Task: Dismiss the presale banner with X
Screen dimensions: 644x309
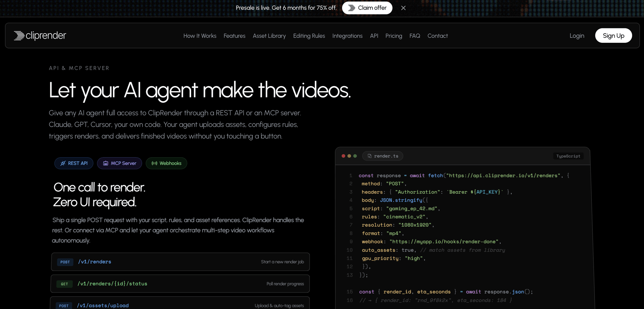Action: pyautogui.click(x=403, y=8)
